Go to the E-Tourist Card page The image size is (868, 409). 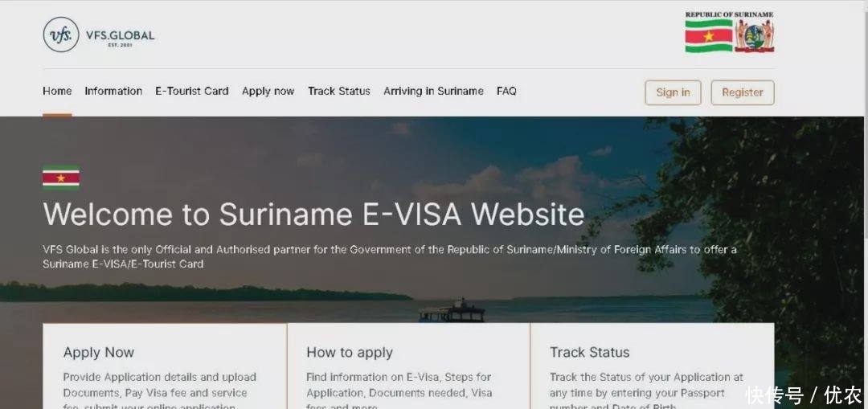pyautogui.click(x=191, y=92)
